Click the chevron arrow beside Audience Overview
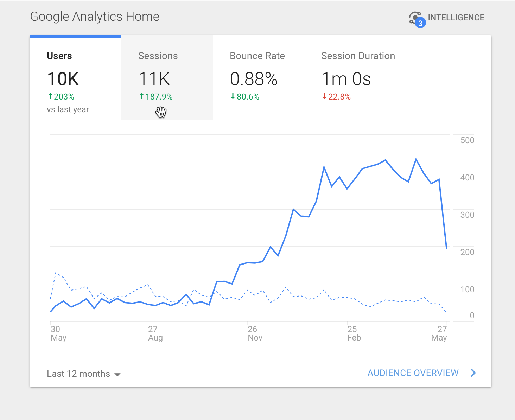The width and height of the screenshot is (515, 420). tap(473, 373)
